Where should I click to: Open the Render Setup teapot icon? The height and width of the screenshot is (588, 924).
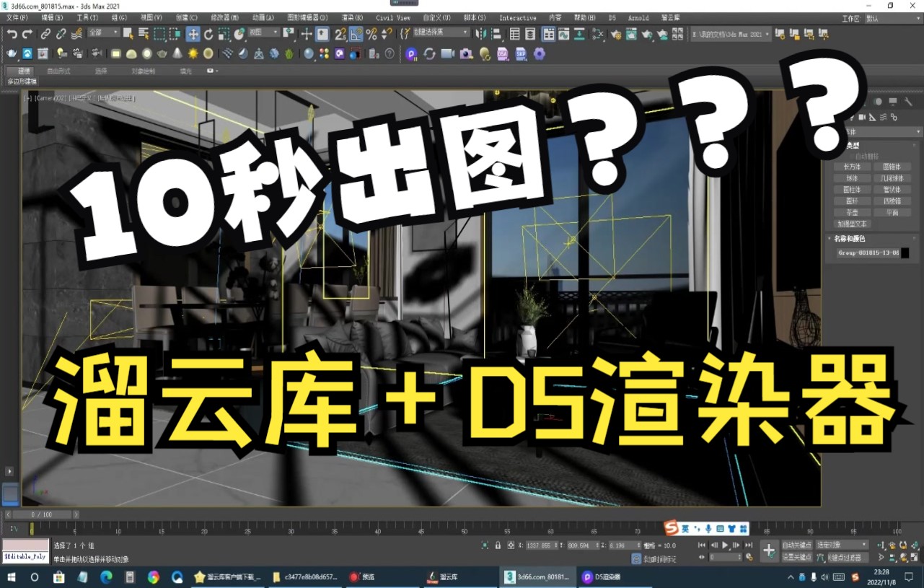point(615,33)
